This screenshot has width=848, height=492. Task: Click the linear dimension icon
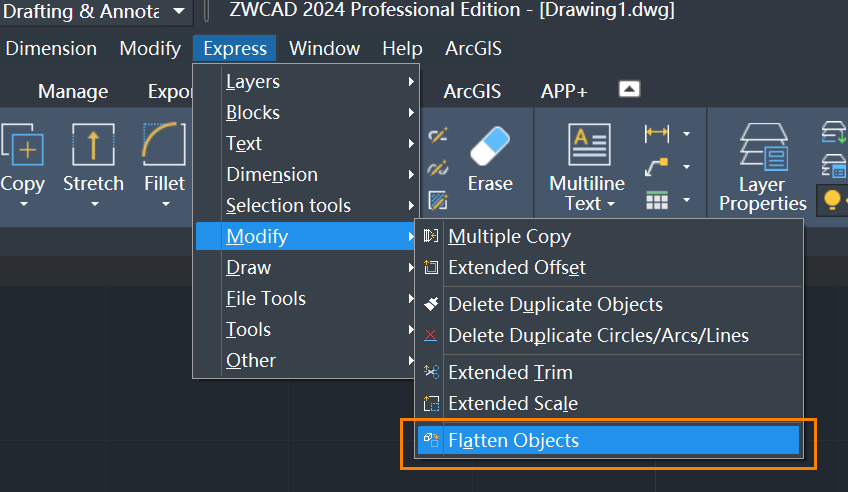pyautogui.click(x=657, y=134)
